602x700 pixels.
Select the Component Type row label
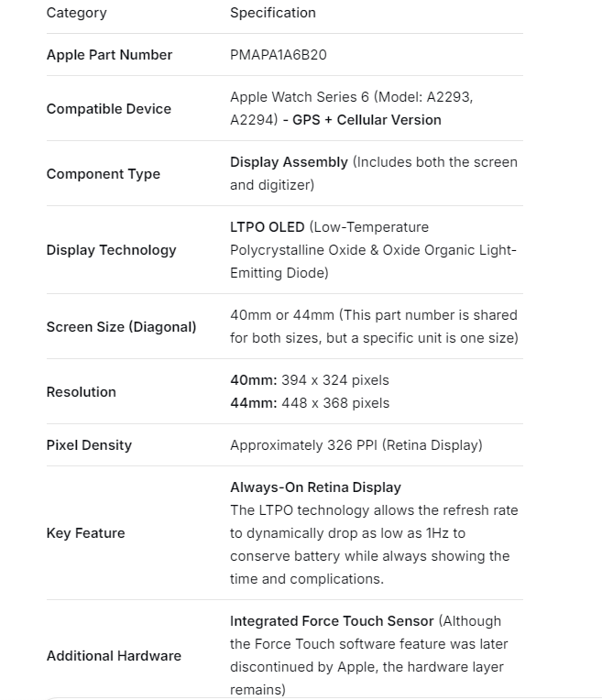pyautogui.click(x=103, y=174)
